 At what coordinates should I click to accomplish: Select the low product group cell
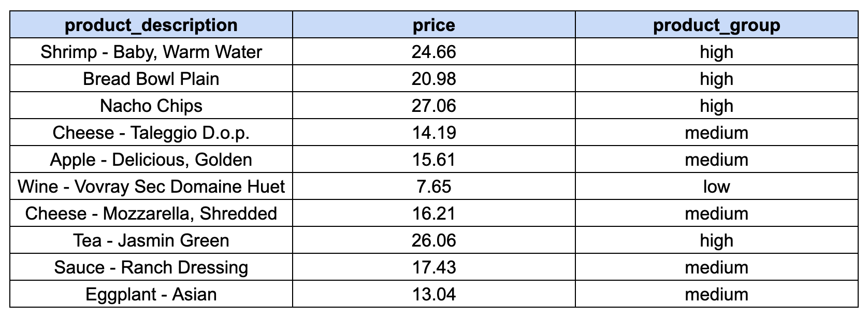click(x=716, y=186)
